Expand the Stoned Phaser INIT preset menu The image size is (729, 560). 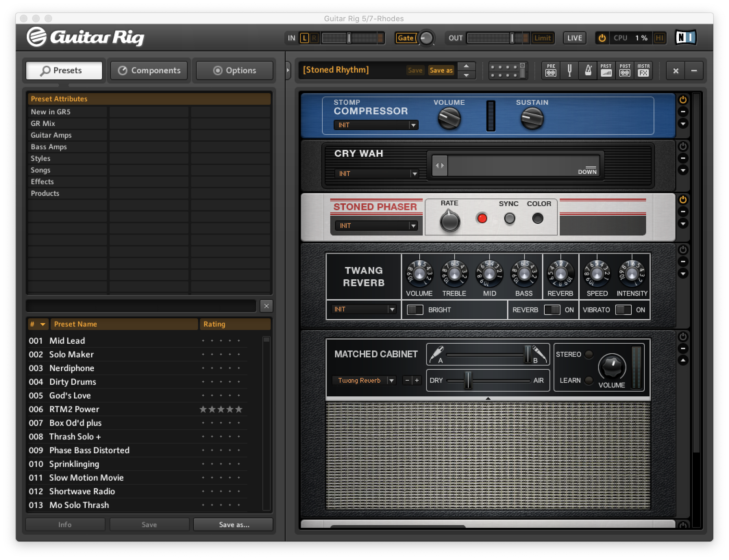[376, 226]
